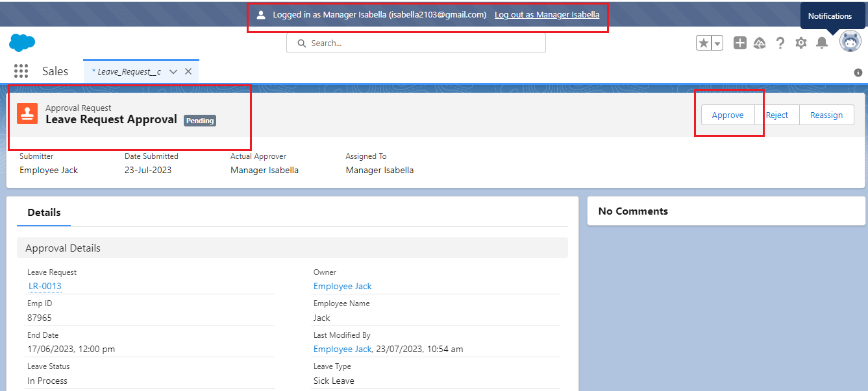The width and height of the screenshot is (868, 391).
Task: Click the Approval Request record icon
Action: tap(27, 113)
